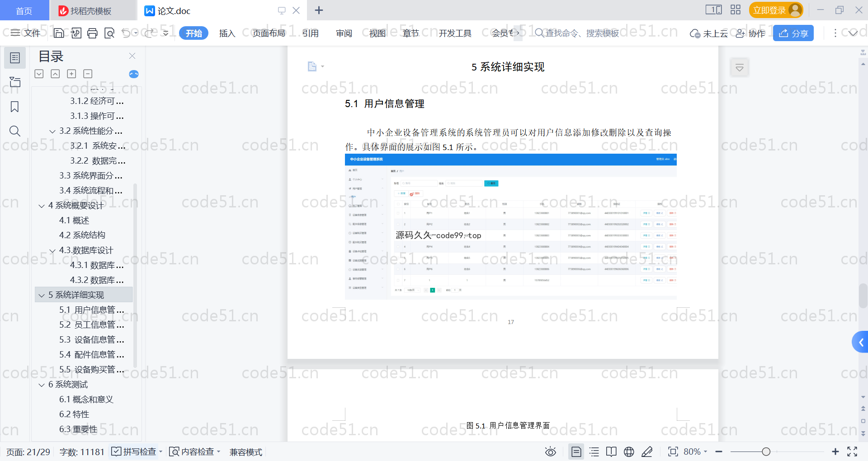
Task: Toggle the spell check option 拼写检查
Action: pyautogui.click(x=136, y=452)
